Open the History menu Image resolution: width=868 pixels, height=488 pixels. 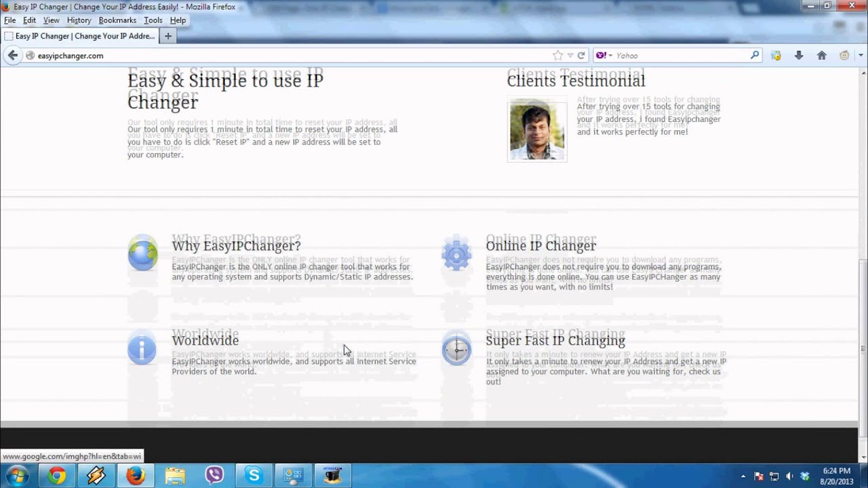click(x=79, y=20)
